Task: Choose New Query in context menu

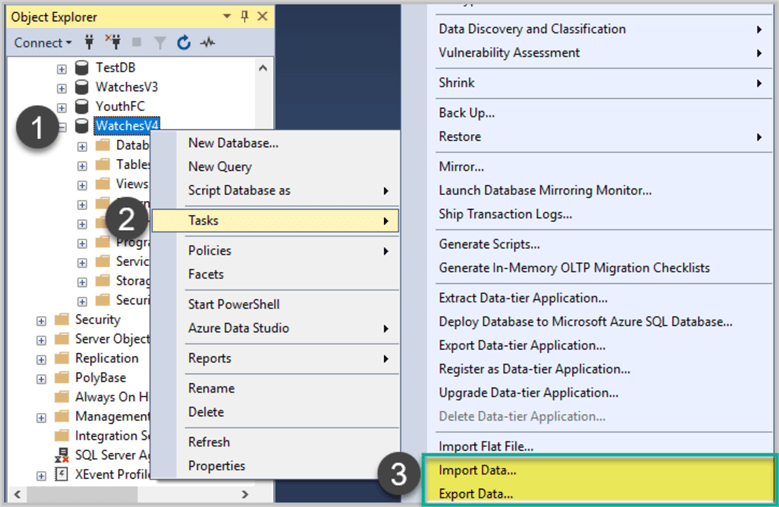Action: tap(275, 167)
